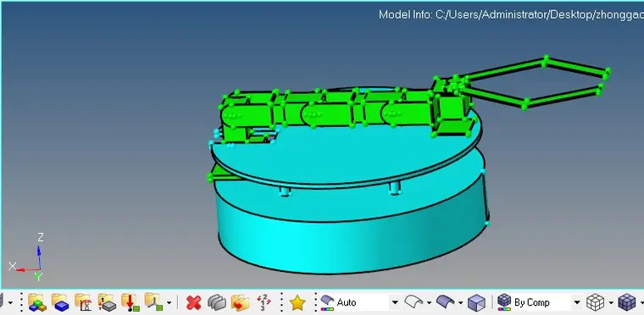644x315 pixels.
Task: Click the red X Delete icon
Action: coord(193,303)
